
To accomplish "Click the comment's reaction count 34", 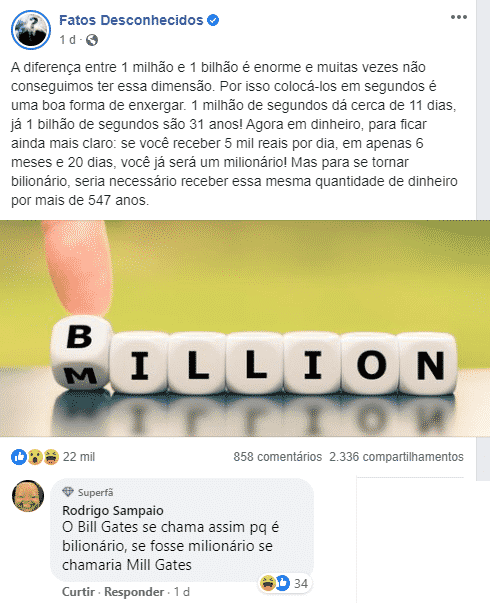I will pos(301,584).
